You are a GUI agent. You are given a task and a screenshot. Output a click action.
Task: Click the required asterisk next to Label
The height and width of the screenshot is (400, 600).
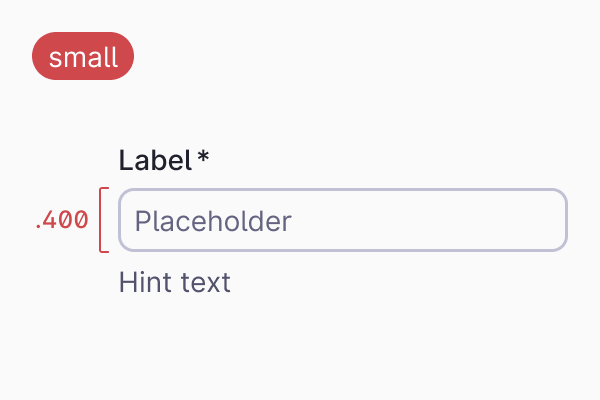pyautogui.click(x=203, y=159)
